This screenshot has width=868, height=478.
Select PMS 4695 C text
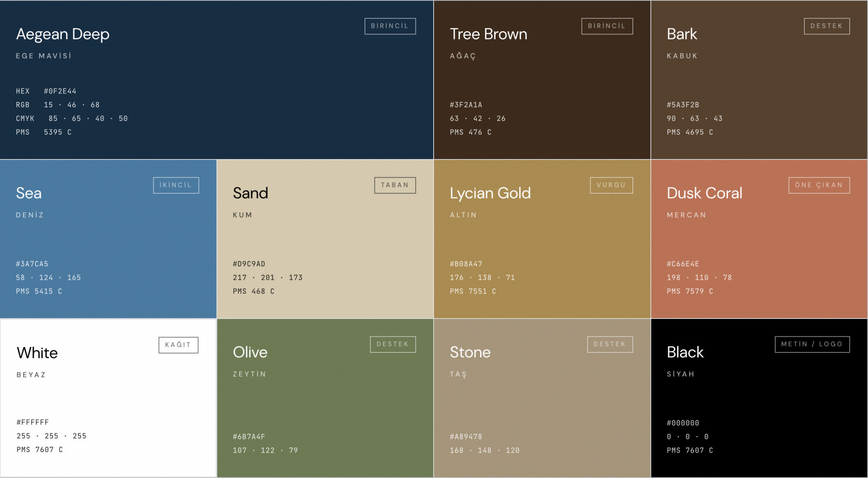690,132
